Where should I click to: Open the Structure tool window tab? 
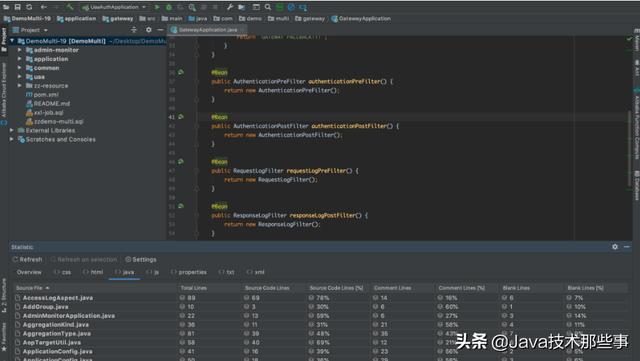[4, 295]
